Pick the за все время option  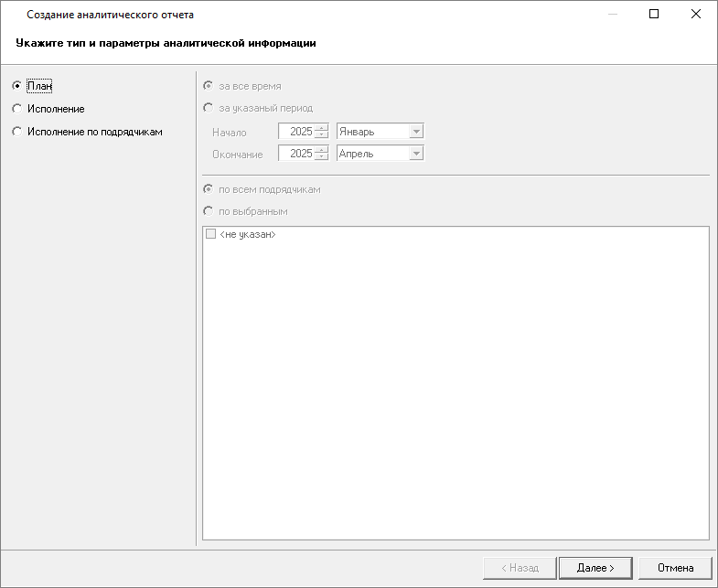tap(209, 86)
